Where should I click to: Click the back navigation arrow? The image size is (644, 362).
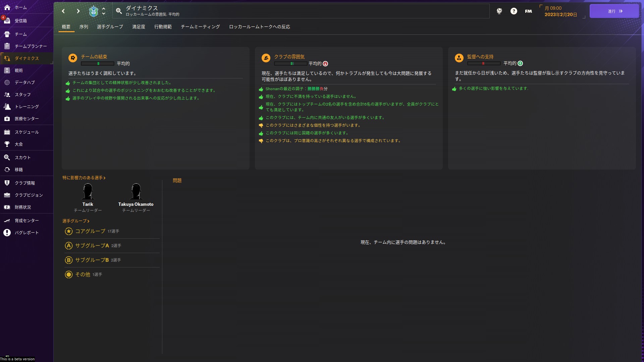63,11
